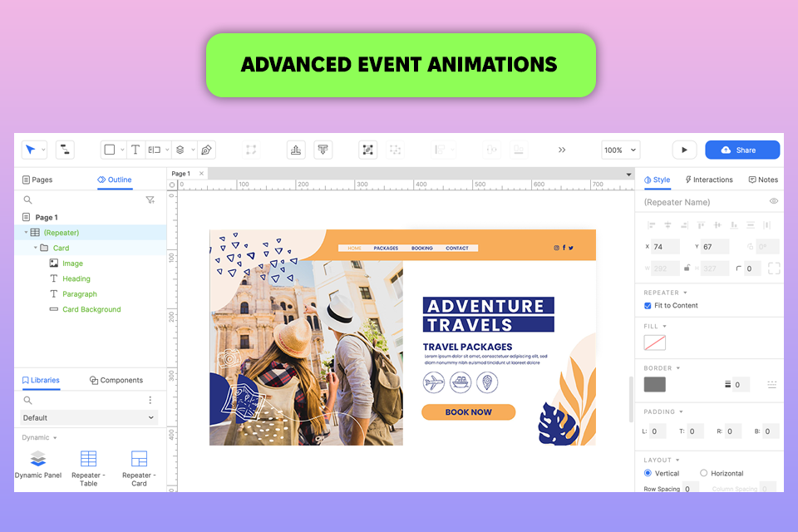Screen dimensions: 798x532
Task: Click the Repeater - Card widget
Action: click(x=139, y=459)
